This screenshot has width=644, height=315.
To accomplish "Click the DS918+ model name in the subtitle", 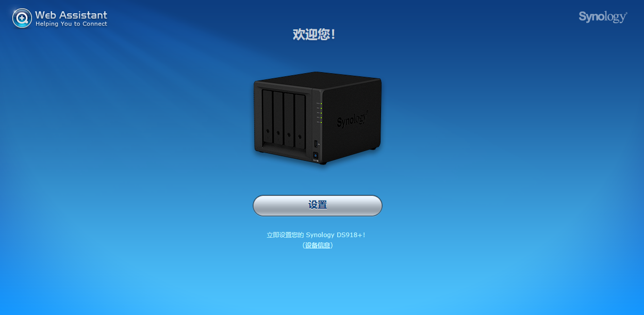I will pyautogui.click(x=349, y=235).
